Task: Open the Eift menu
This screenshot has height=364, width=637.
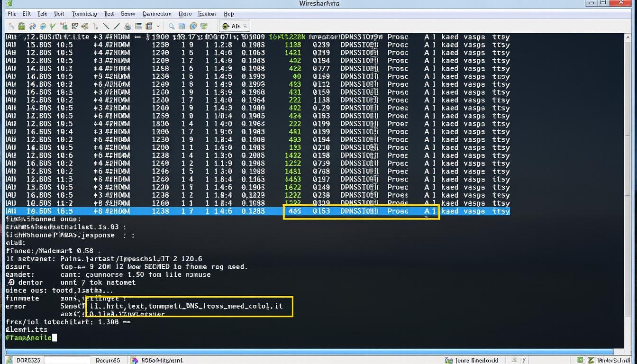Action: (27, 14)
